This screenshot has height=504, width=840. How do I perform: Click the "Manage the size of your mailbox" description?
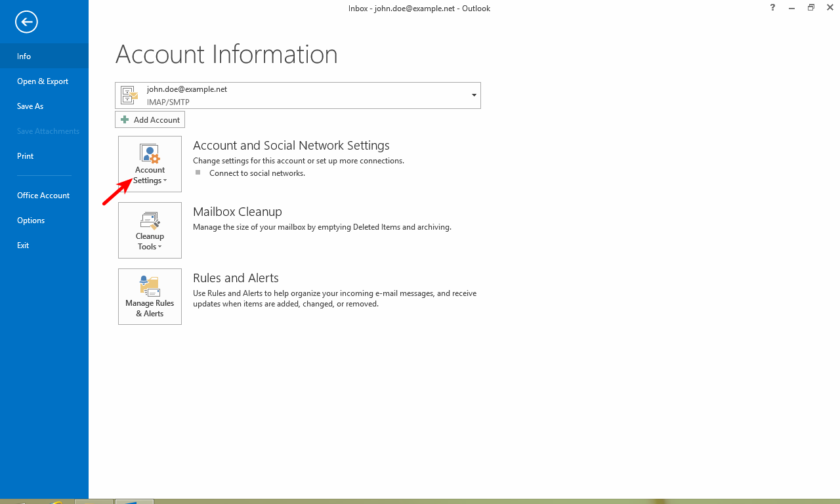tap(322, 227)
